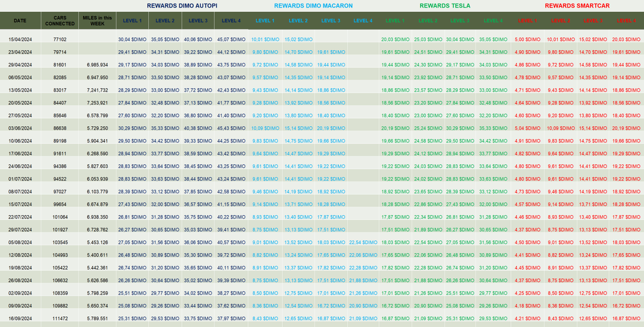Select the miles value 7,253,921
This screenshot has width=644, height=327.
click(x=97, y=103)
